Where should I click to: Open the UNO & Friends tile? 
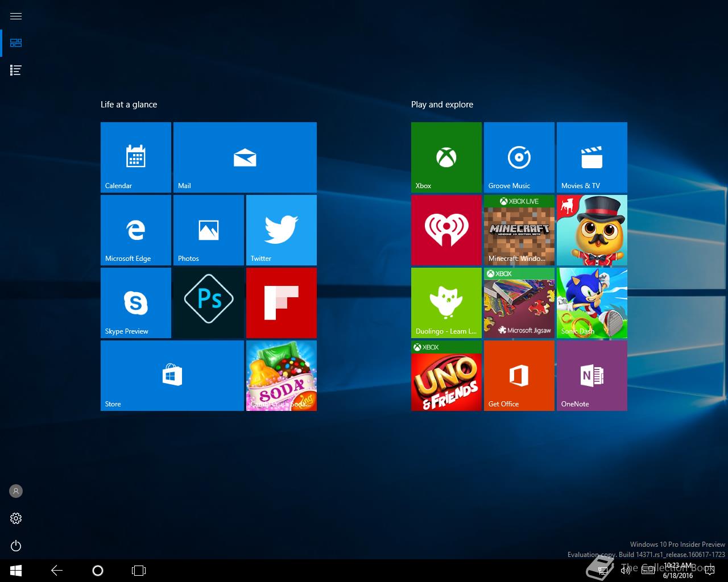pyautogui.click(x=446, y=376)
